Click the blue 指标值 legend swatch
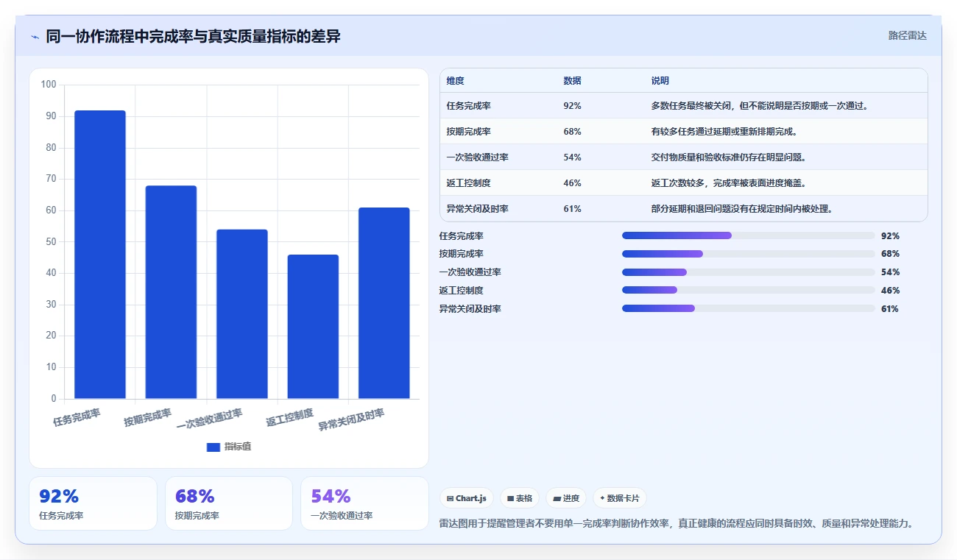The image size is (957, 560). point(213,447)
